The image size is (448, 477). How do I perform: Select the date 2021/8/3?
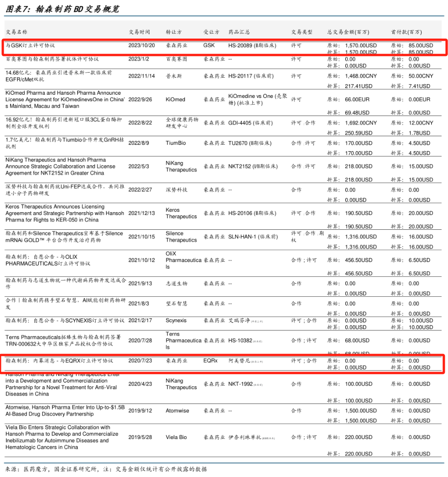pyautogui.click(x=139, y=304)
